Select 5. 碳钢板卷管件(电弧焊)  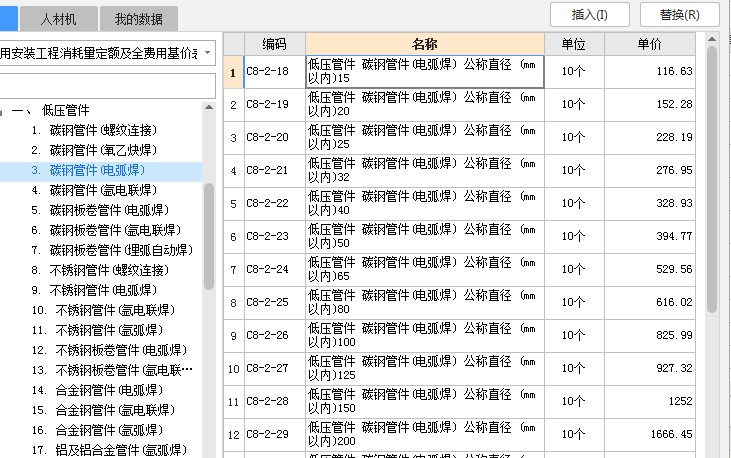coord(101,210)
